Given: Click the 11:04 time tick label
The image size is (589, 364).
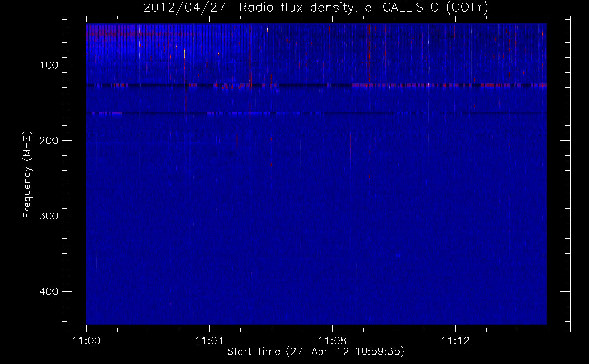Looking at the screenshot, I should pyautogui.click(x=209, y=341).
